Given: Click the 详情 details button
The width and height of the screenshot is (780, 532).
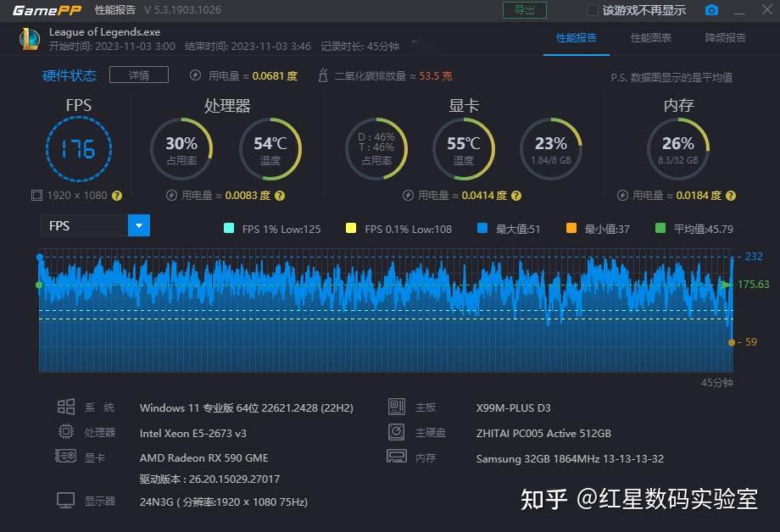Looking at the screenshot, I should coord(139,75).
